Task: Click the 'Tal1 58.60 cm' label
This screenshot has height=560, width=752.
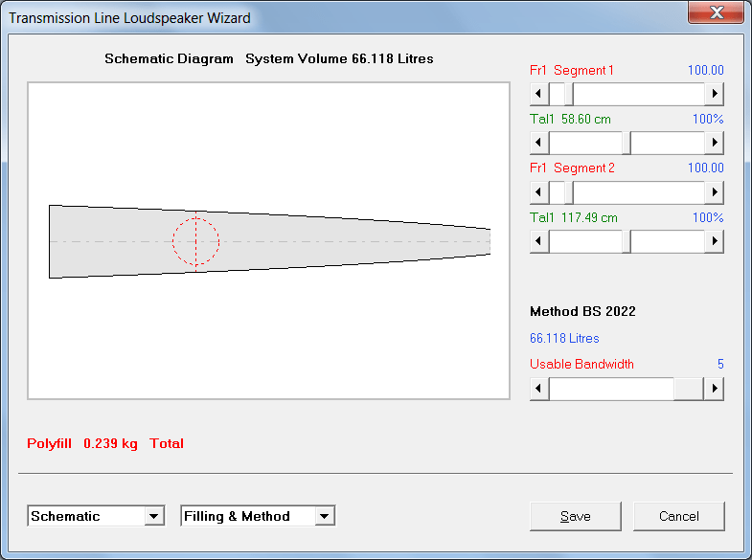Action: (570, 119)
